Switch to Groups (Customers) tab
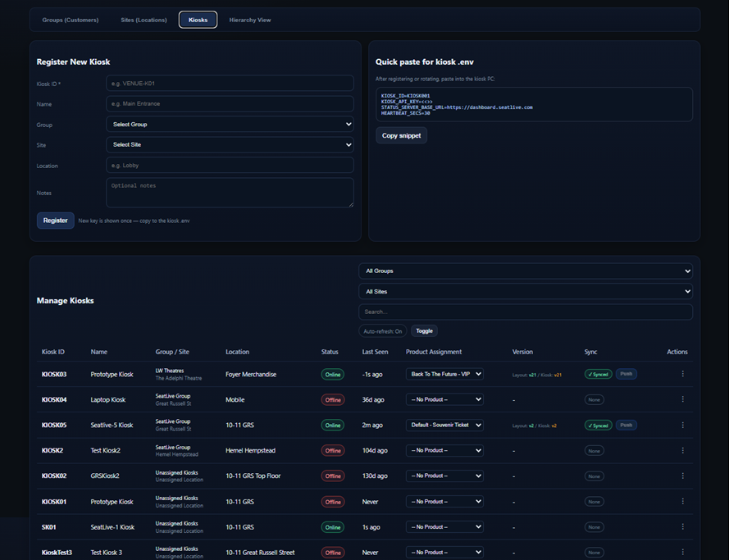The image size is (729, 560). click(x=71, y=20)
